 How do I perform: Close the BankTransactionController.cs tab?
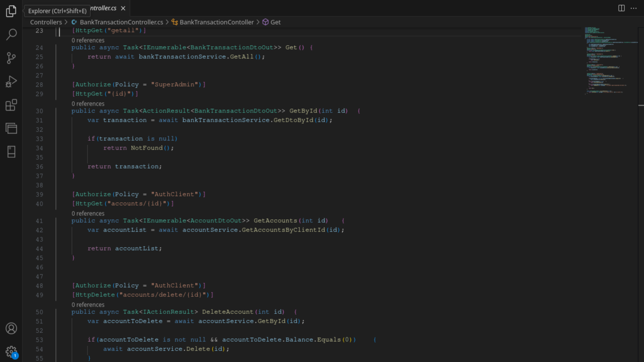pyautogui.click(x=123, y=8)
